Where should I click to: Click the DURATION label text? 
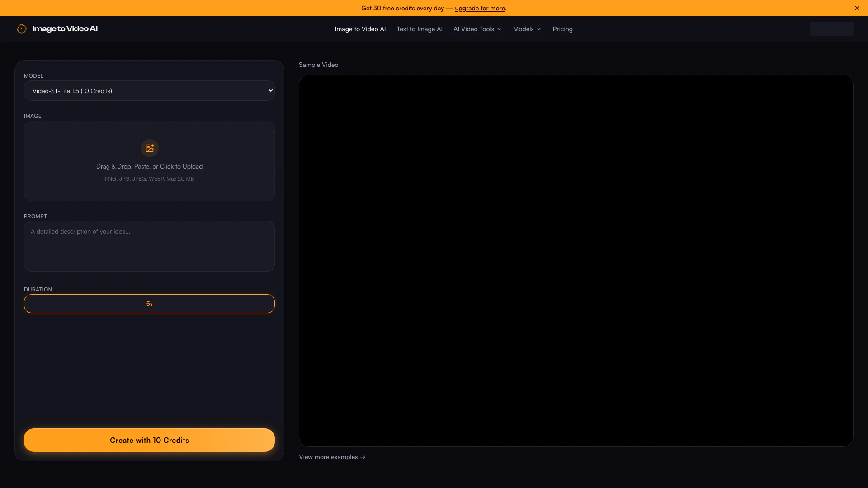[x=38, y=290]
